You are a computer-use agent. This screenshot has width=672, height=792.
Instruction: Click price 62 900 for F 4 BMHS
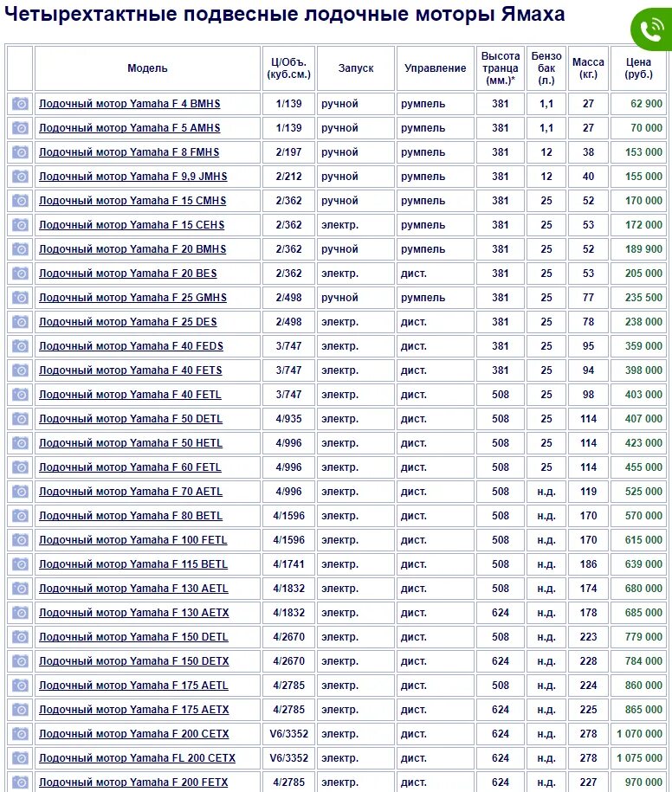tap(646, 104)
